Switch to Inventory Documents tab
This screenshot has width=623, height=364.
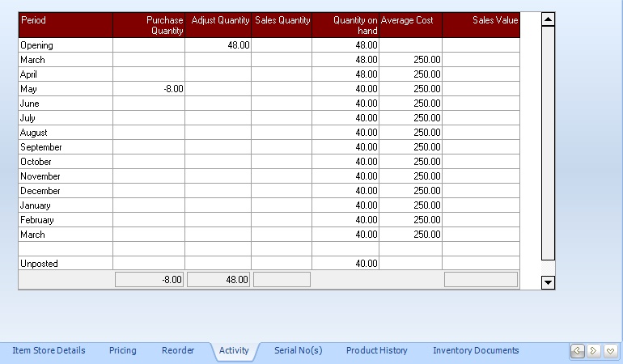[476, 351]
